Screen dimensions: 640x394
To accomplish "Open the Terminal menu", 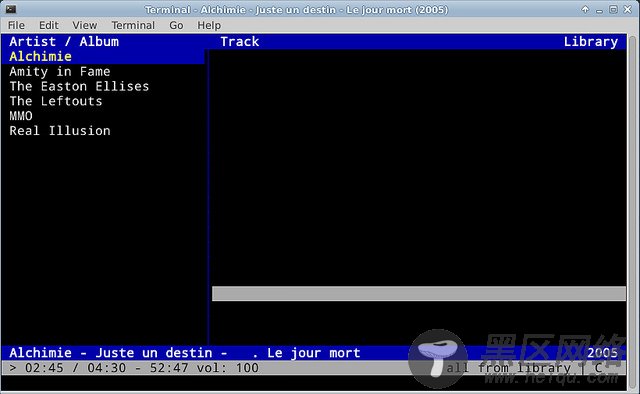I will 133,25.
